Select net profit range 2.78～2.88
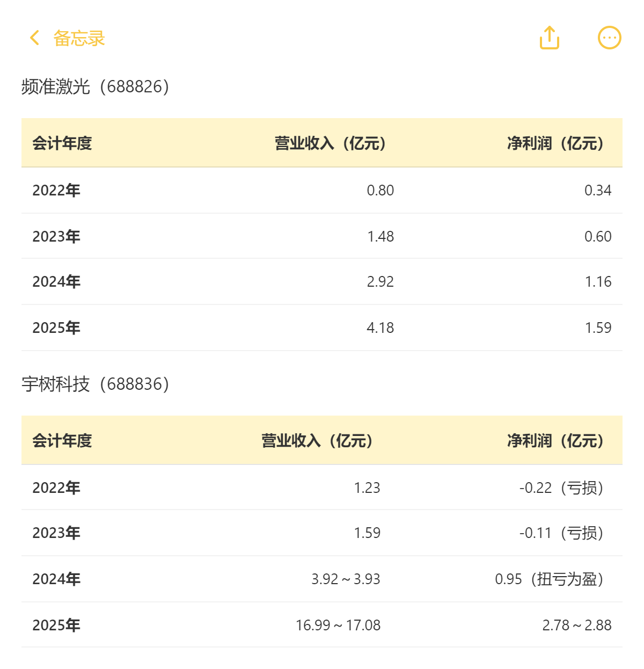The width and height of the screenshot is (644, 669). tap(577, 625)
